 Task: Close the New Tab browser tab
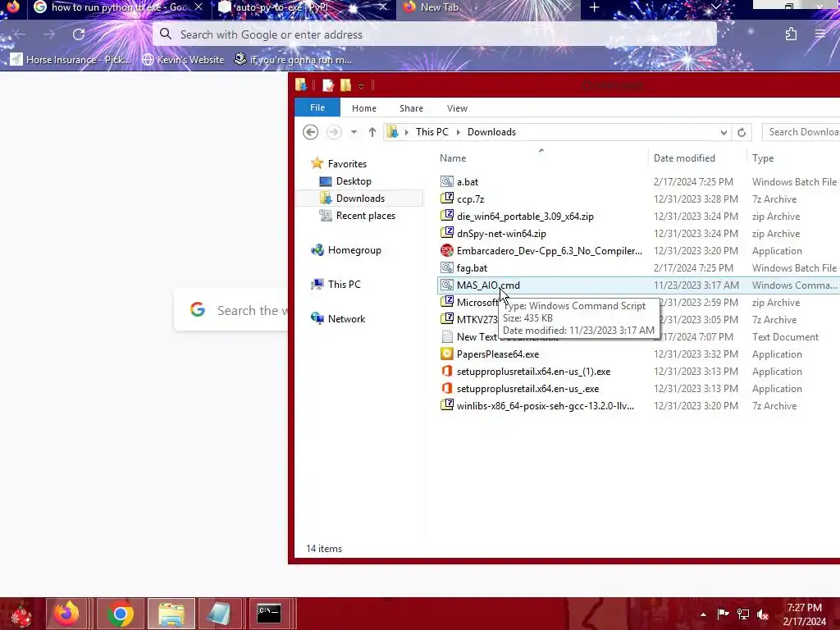coord(567,7)
